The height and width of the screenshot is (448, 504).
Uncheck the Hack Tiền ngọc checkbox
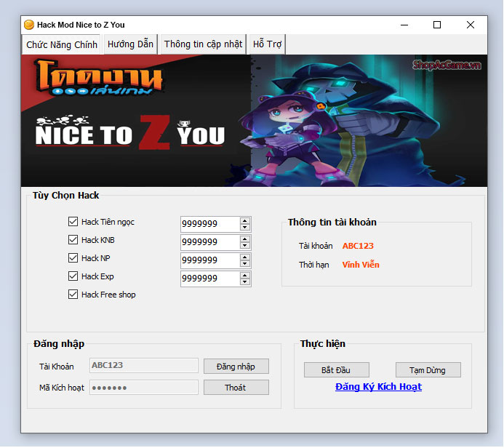pyautogui.click(x=73, y=221)
